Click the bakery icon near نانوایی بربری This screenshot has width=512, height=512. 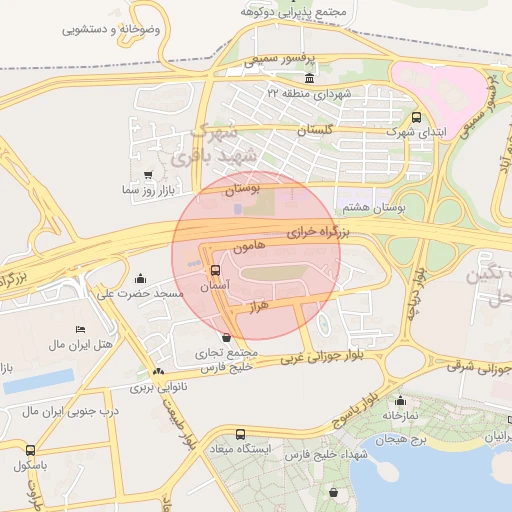pos(158,371)
